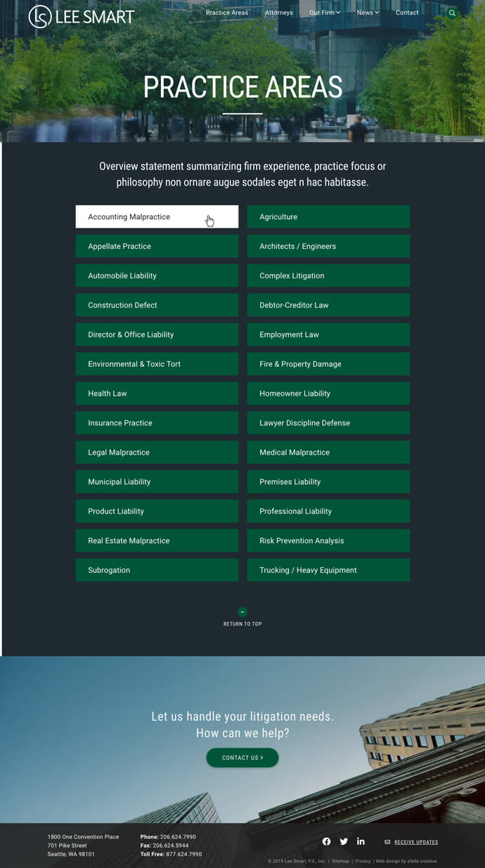The width and height of the screenshot is (485, 868).
Task: Click the search magnifier icon in header
Action: pos(452,13)
